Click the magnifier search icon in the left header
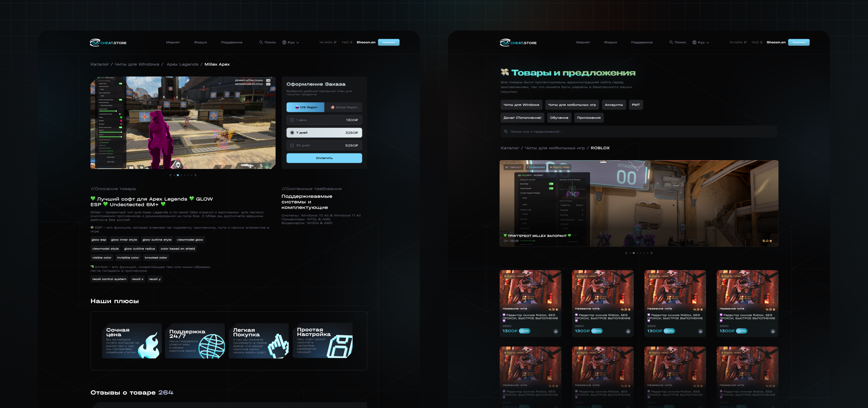Viewport: 868px width, 408px height. click(261, 42)
